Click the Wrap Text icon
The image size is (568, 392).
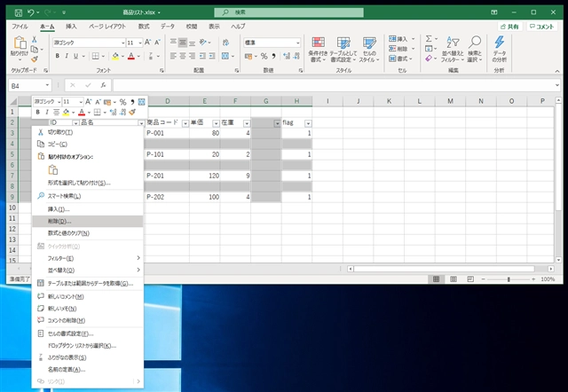[225, 43]
